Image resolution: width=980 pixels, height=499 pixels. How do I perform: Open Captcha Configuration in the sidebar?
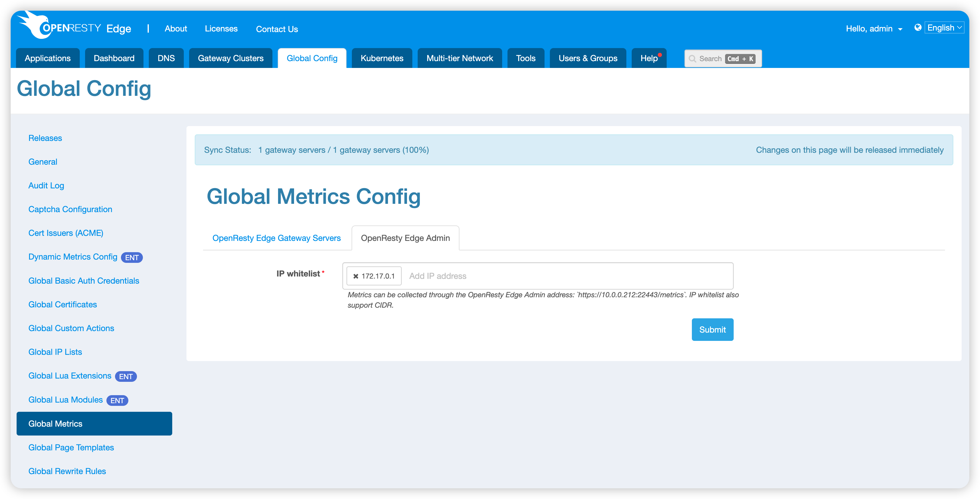click(70, 209)
